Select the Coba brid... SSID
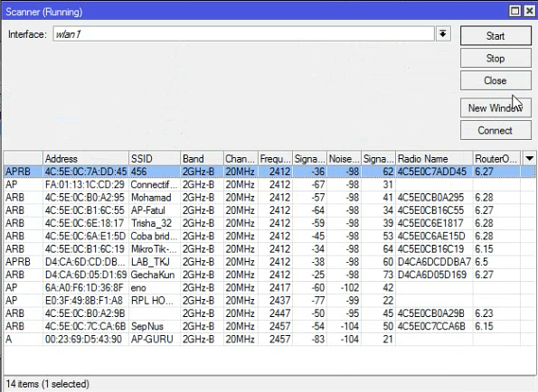The width and height of the screenshot is (538, 392). pyautogui.click(x=155, y=236)
